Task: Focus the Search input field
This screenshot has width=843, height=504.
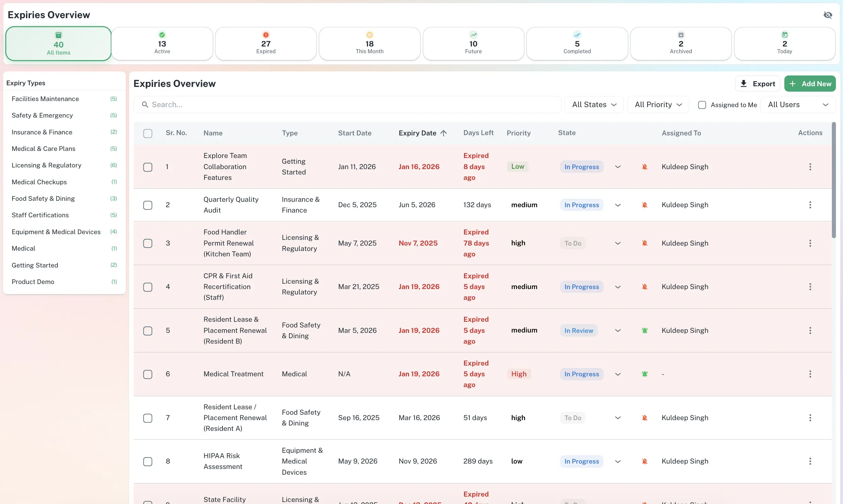Action: point(347,104)
